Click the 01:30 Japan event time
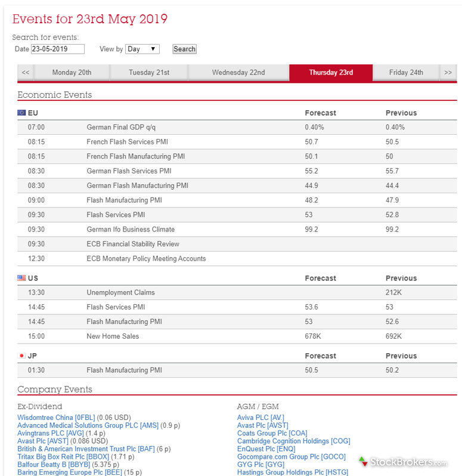The width and height of the screenshot is (462, 476). [36, 370]
